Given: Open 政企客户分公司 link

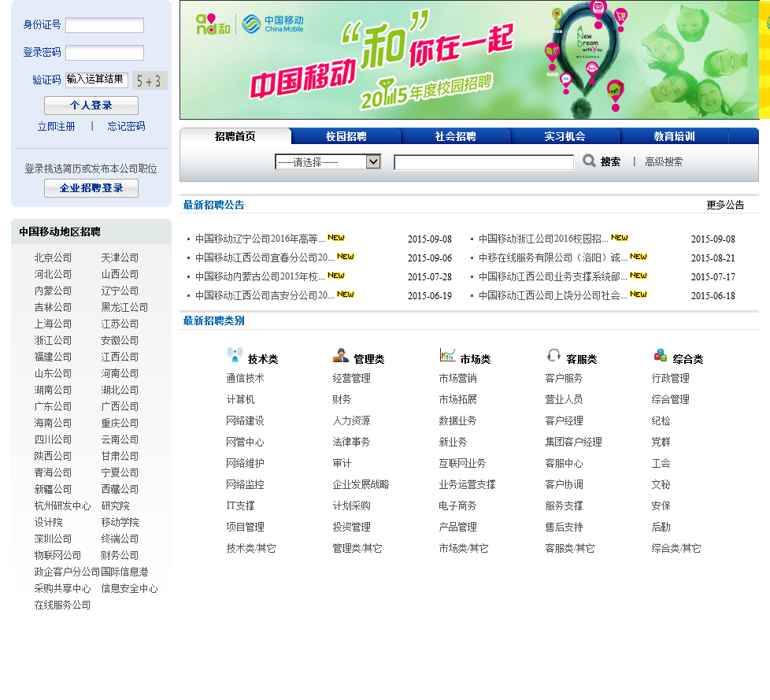Looking at the screenshot, I should click(x=67, y=572).
